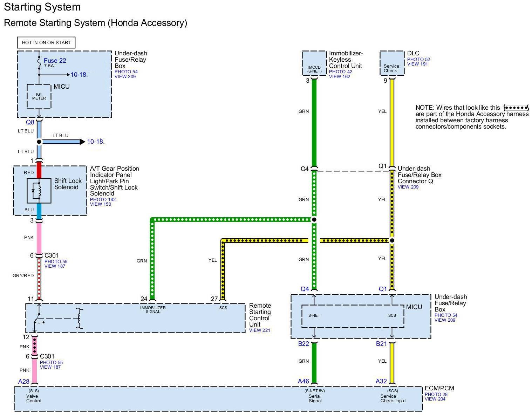Click the HOT IN ON OR START box
Image resolution: width=532 pixels, height=417 pixels.
(x=46, y=42)
